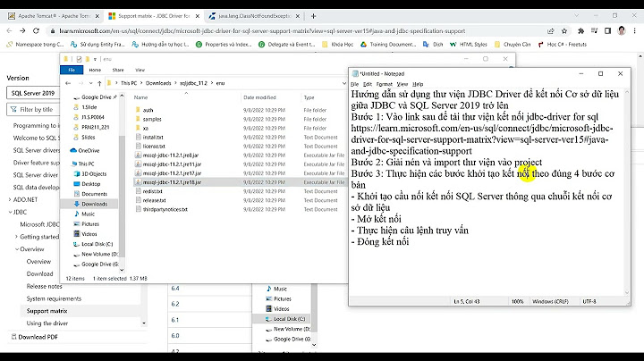644x361 pixels.
Task: Reload the Chrome page
Action: click(x=36, y=30)
